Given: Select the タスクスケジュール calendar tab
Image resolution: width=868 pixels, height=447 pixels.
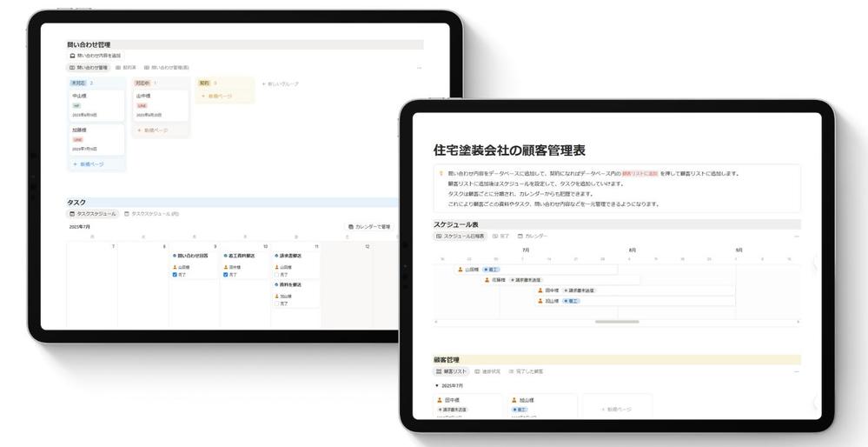Looking at the screenshot, I should (92, 213).
